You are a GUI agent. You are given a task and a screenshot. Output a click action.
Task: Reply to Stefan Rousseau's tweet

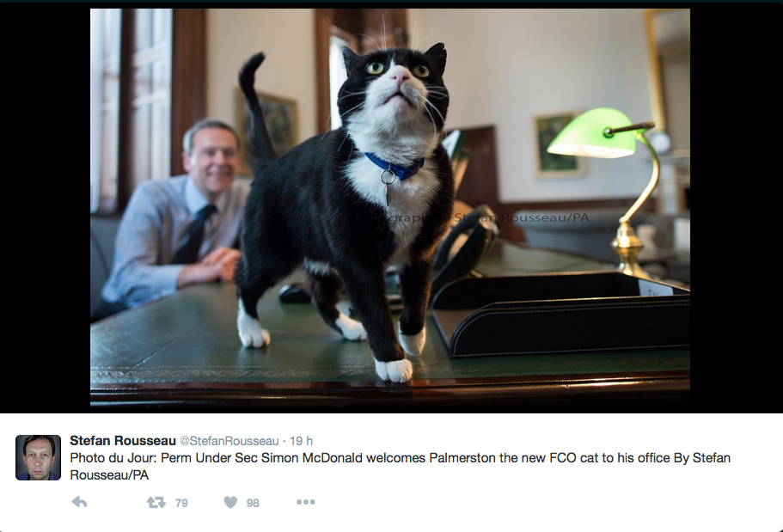point(79,502)
